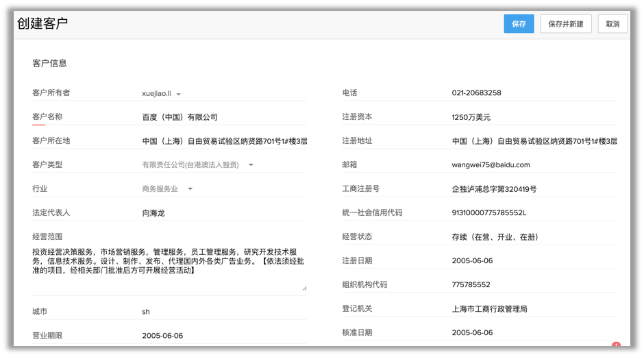Image resolution: width=644 pixels, height=357 pixels.
Task: Click the 登记机关 label
Action: tap(357, 308)
